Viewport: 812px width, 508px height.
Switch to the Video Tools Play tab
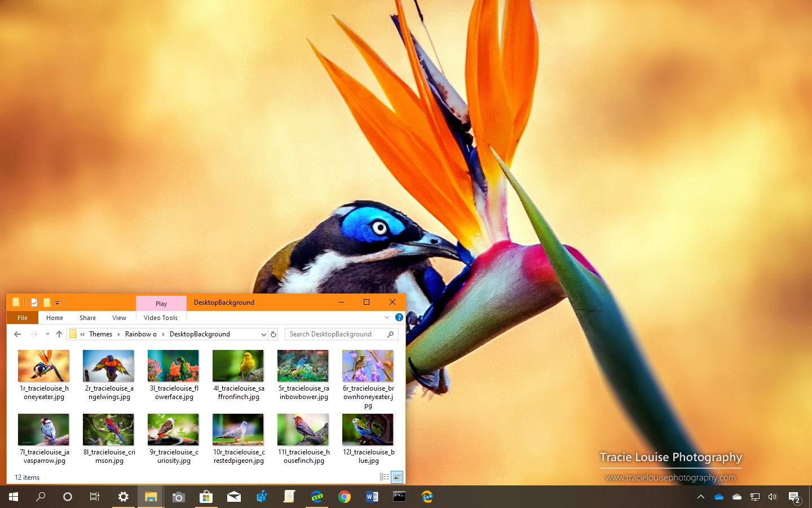(x=161, y=304)
